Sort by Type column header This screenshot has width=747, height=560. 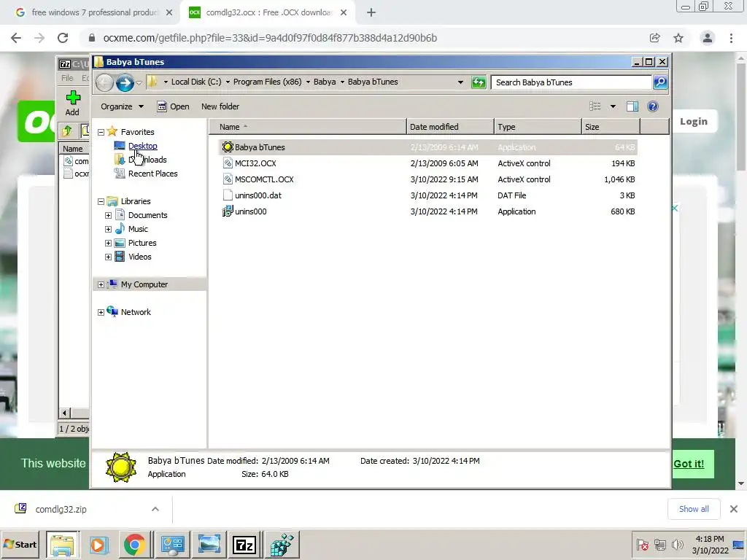[538, 127]
